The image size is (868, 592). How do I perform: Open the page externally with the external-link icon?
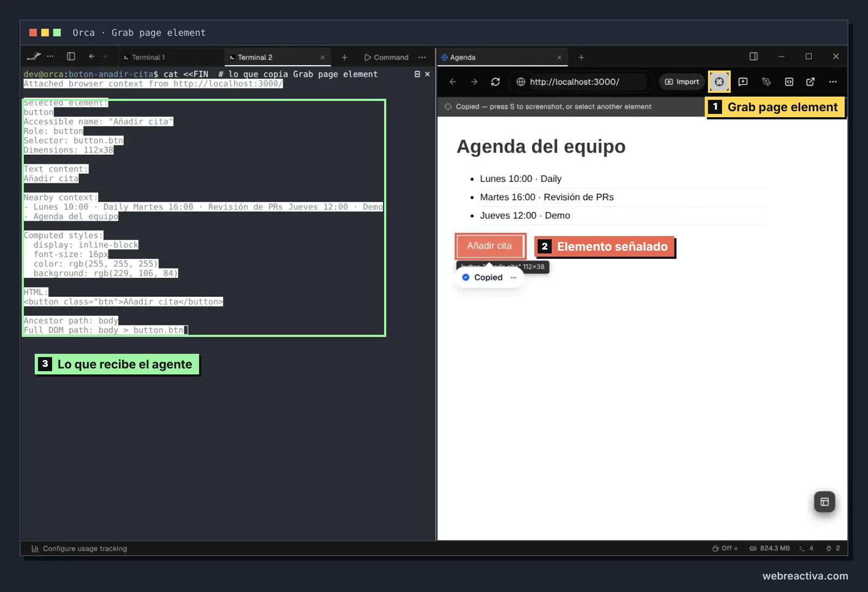810,82
